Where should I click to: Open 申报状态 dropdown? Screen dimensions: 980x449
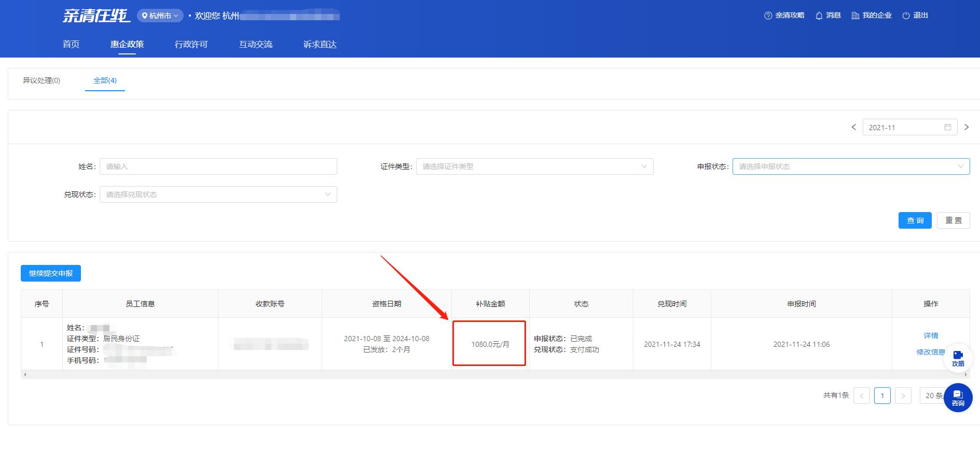851,166
